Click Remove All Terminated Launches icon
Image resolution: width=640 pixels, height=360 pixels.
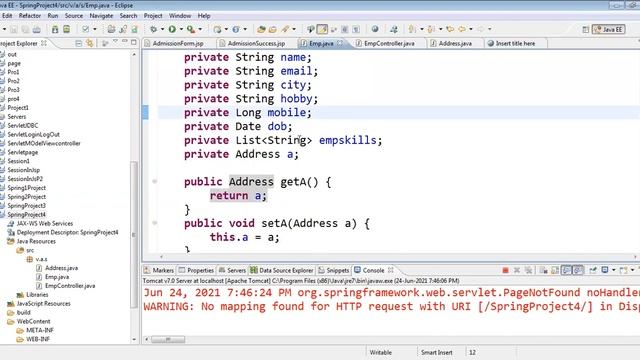tap(529, 270)
